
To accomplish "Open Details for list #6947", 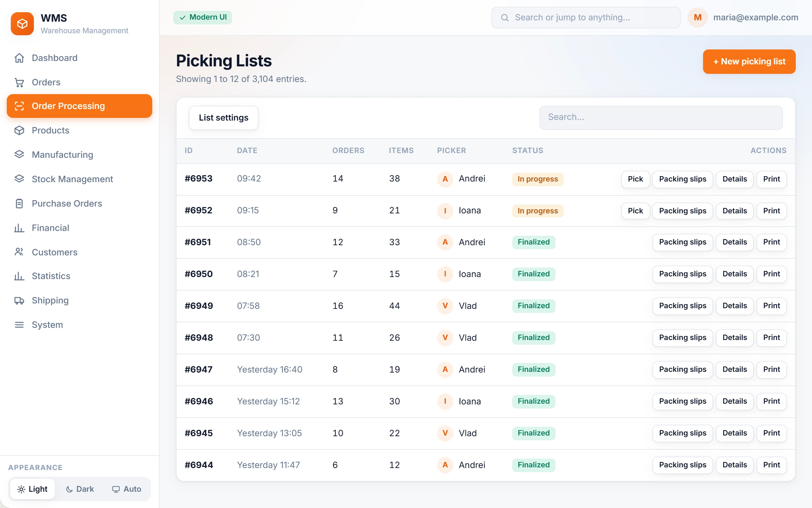I will coord(735,369).
